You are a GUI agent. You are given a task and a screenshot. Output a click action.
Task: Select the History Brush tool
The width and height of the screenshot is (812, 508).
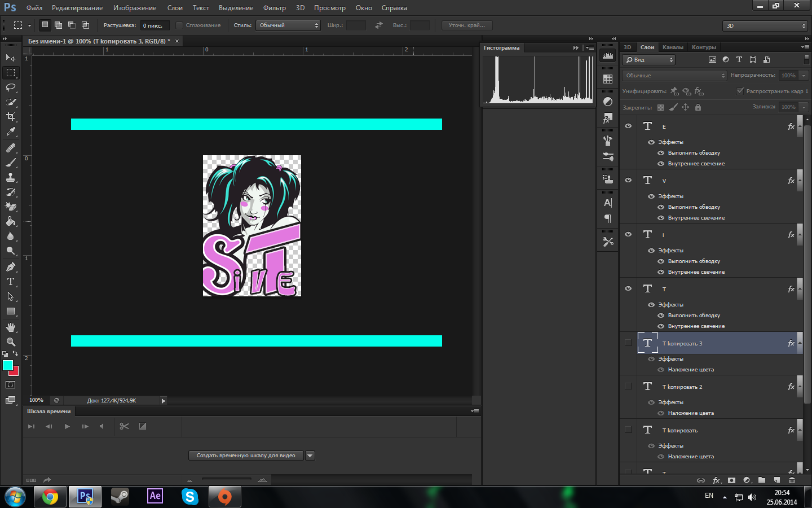click(11, 191)
